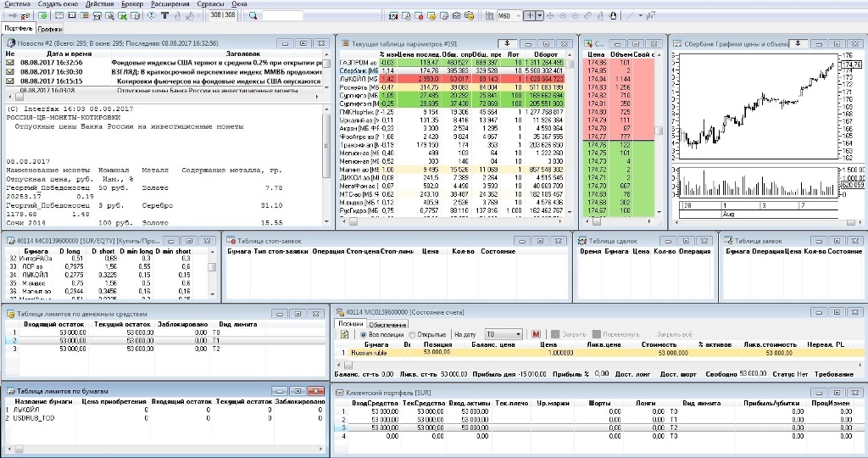Click the connection key icon in toolbar
The width and height of the screenshot is (868, 458).
tap(12, 15)
